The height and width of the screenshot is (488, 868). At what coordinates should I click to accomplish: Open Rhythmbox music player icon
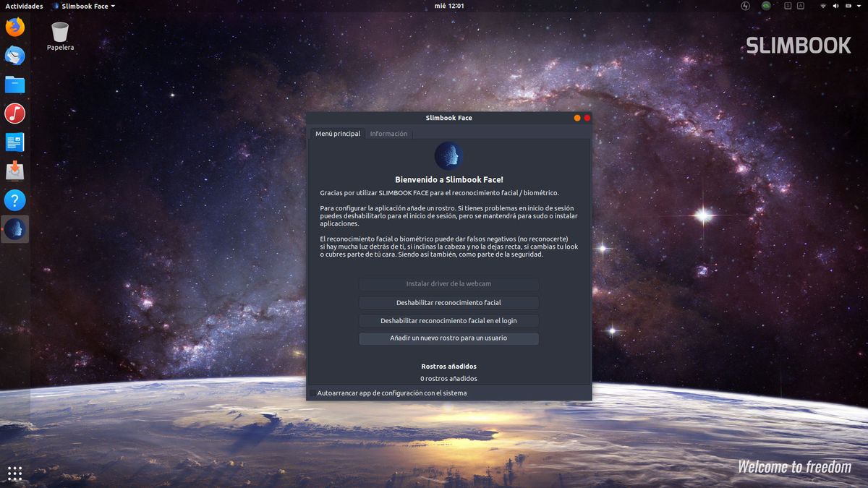[14, 114]
